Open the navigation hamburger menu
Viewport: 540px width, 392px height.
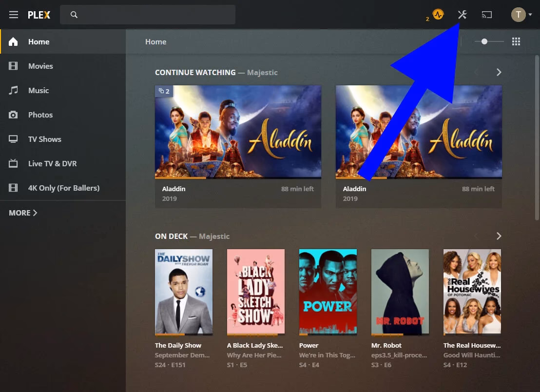coord(13,14)
